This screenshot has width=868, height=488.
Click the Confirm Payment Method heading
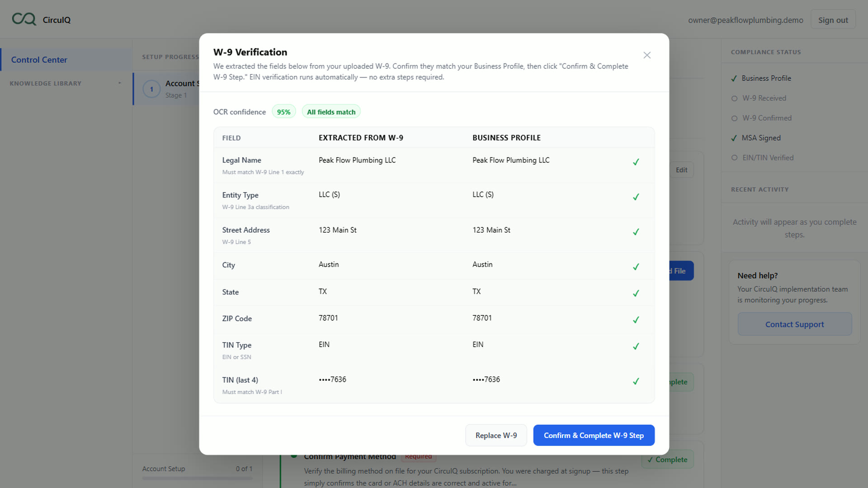coord(350,457)
